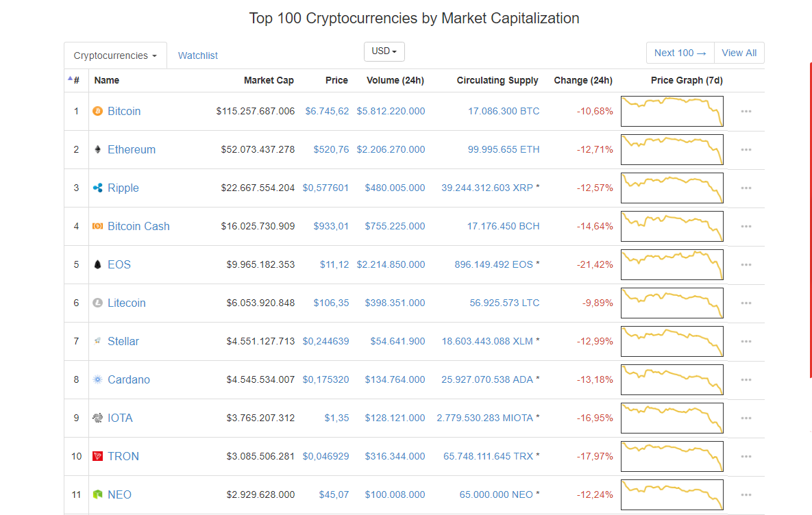The height and width of the screenshot is (515, 812).
Task: Open the Ripple name link
Action: [x=123, y=188]
